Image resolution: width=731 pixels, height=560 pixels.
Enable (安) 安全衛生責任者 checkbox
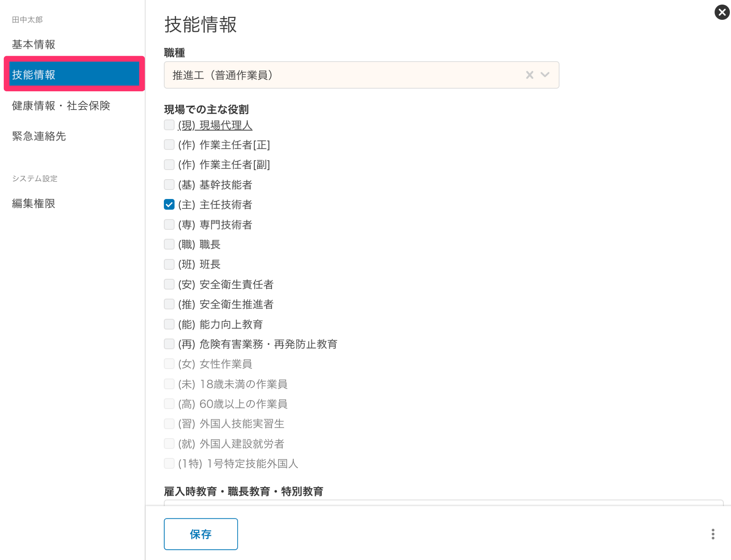(x=169, y=284)
